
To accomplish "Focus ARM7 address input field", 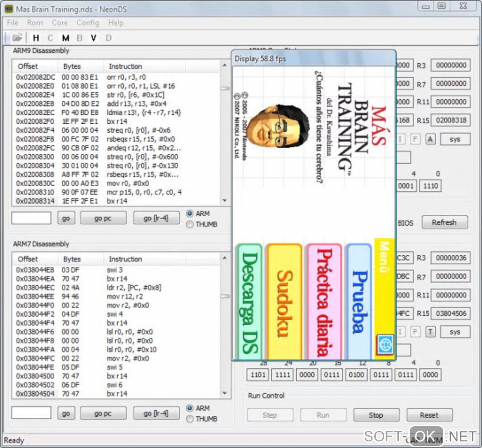I will [31, 413].
